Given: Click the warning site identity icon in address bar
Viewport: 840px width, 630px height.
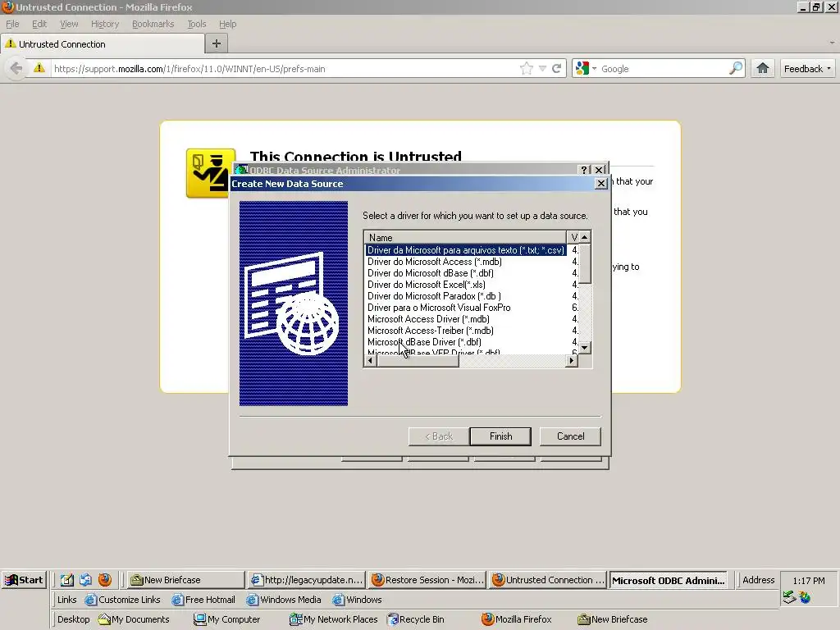Looking at the screenshot, I should [39, 68].
